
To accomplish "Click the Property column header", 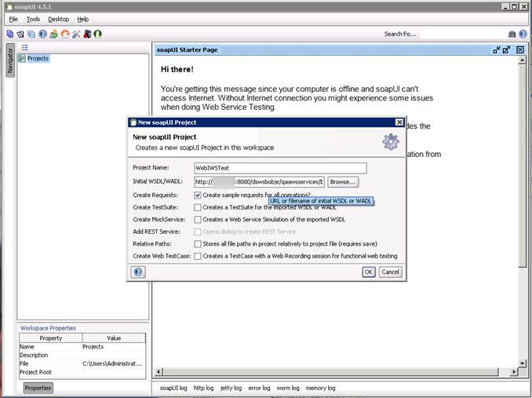I will point(51,338).
